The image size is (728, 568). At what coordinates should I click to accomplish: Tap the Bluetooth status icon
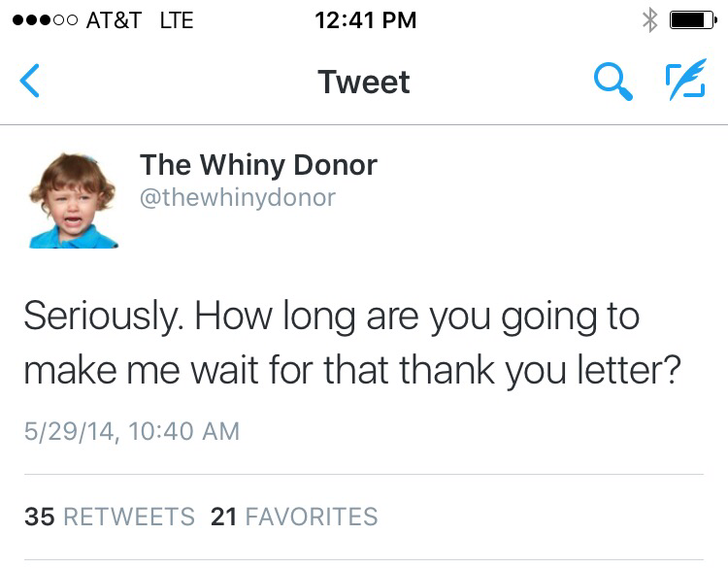tap(650, 20)
